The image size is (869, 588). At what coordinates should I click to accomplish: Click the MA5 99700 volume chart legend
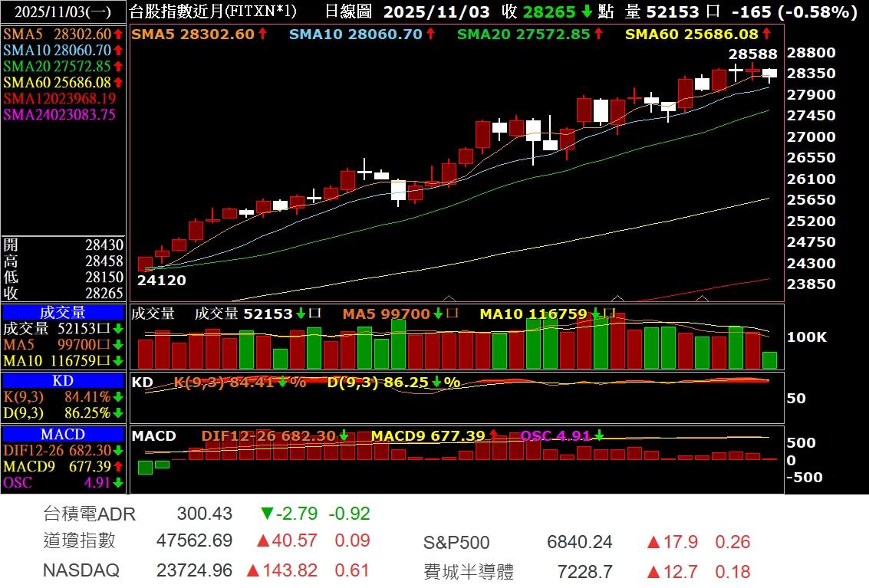[400, 314]
